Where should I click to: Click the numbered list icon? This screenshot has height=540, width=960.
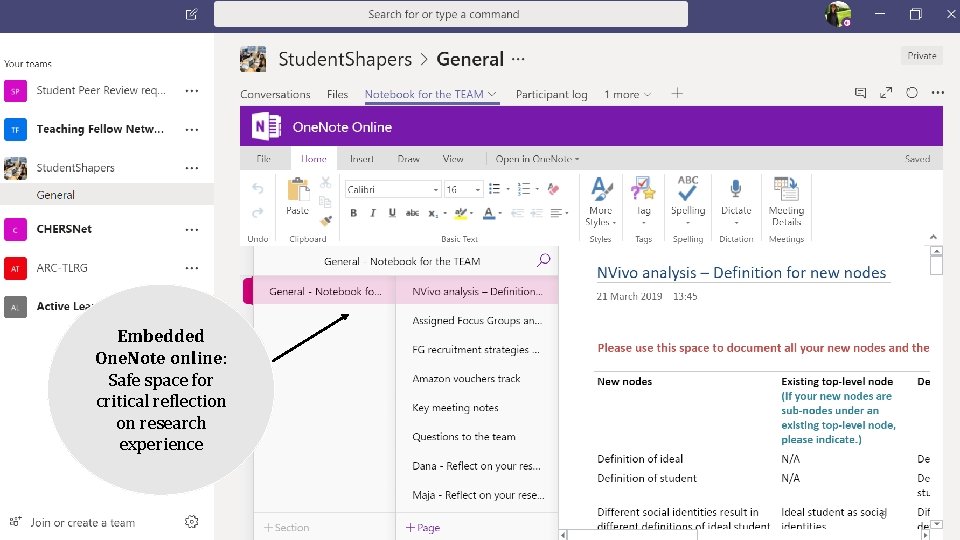(x=523, y=189)
